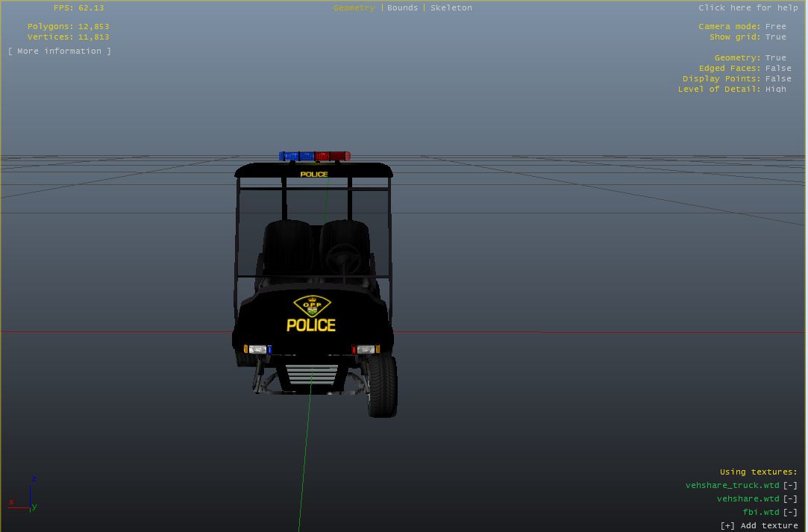Switch to the Bounds tab

pyautogui.click(x=402, y=7)
